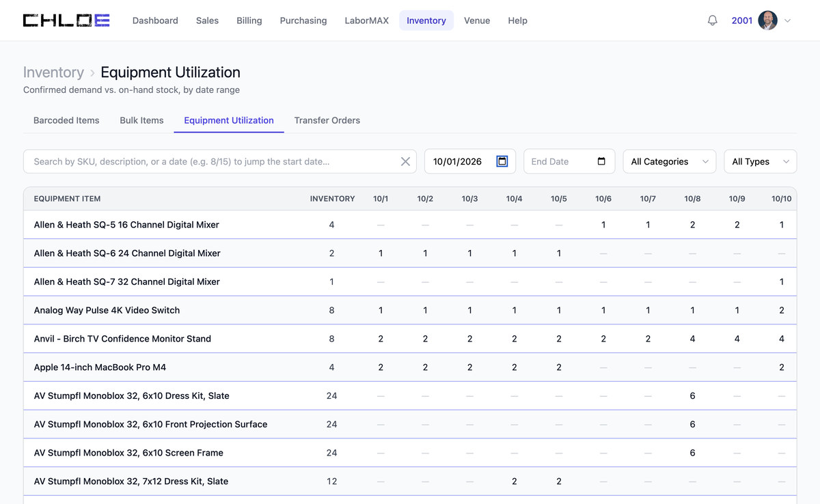Click the CHLOE logo
The image size is (820, 504).
coord(66,20)
